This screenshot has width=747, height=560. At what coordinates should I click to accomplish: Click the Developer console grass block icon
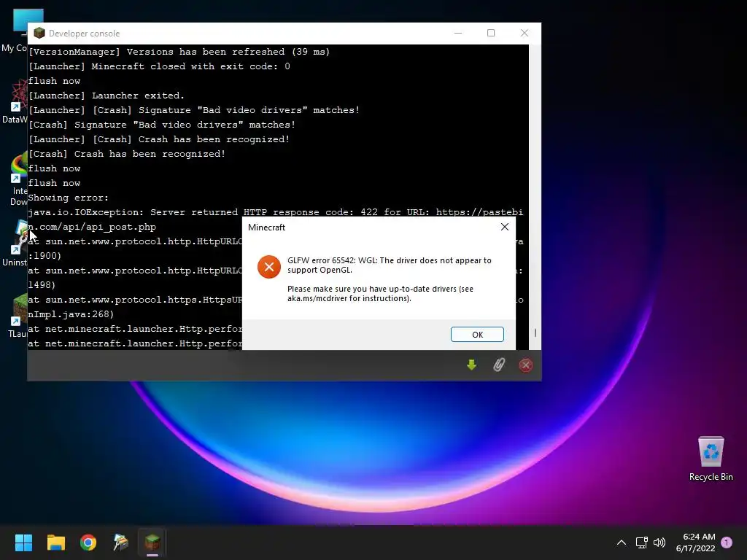click(x=39, y=33)
